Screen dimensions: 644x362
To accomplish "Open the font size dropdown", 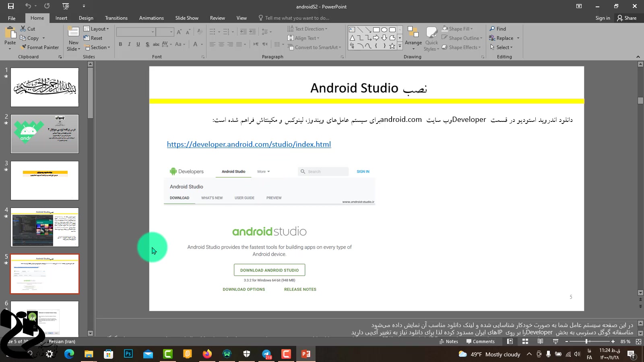I will tap(171, 32).
